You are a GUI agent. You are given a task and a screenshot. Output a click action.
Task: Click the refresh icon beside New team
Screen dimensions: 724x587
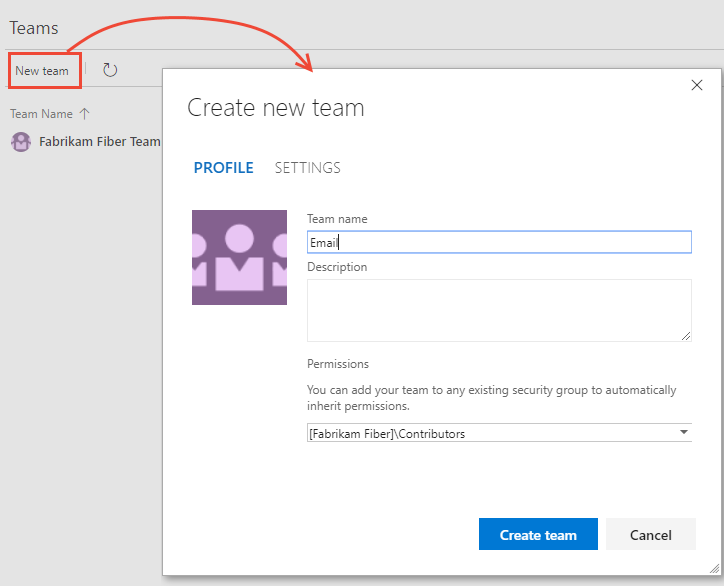pos(110,70)
